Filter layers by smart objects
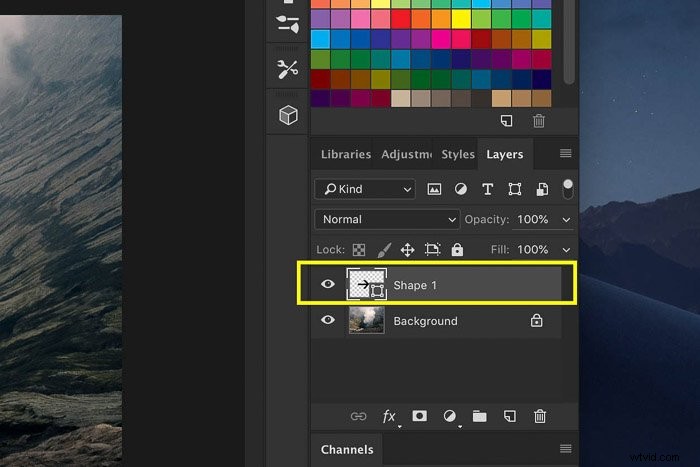This screenshot has height=467, width=700. click(x=542, y=189)
